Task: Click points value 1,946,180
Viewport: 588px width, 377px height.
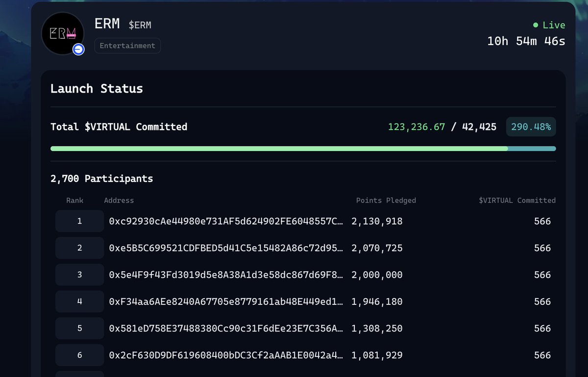Action: point(377,302)
